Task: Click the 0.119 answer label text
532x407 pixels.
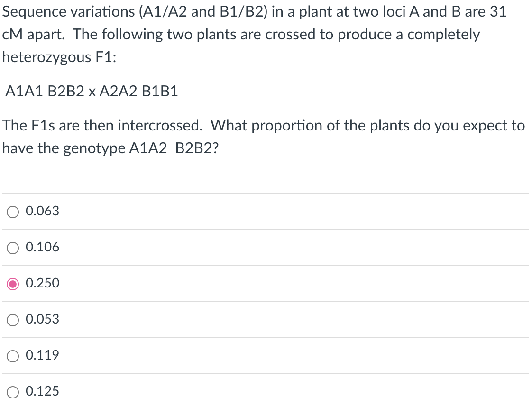Action: (x=42, y=355)
